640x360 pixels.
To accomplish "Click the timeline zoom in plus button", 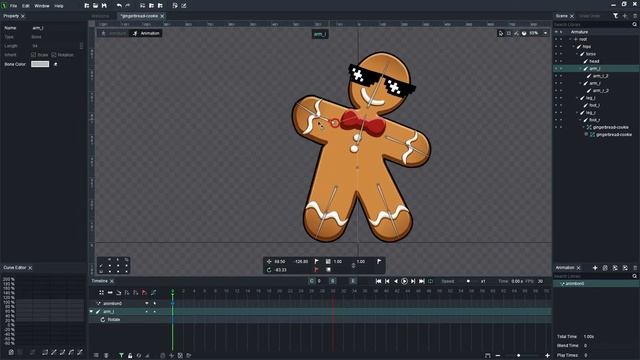I will click(547, 356).
